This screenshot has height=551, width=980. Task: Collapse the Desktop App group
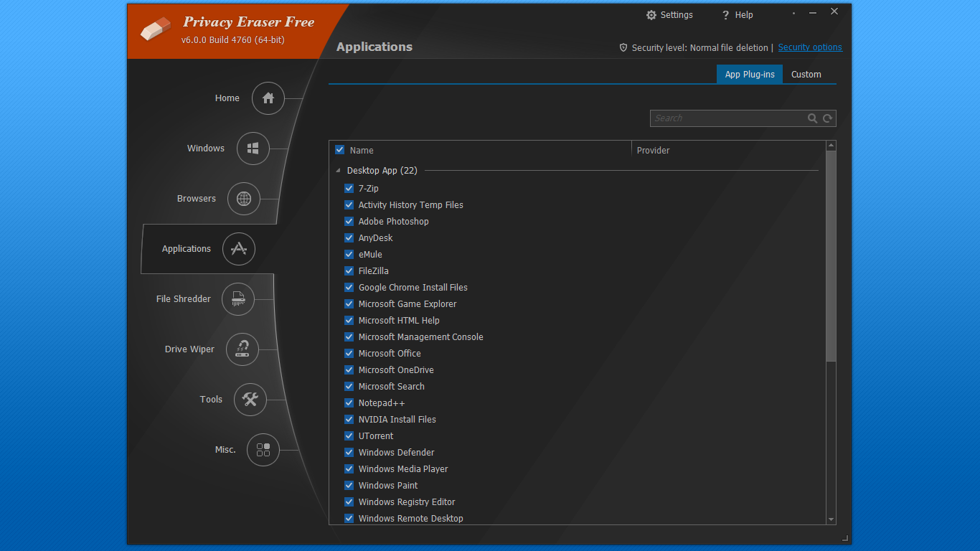tap(337, 170)
